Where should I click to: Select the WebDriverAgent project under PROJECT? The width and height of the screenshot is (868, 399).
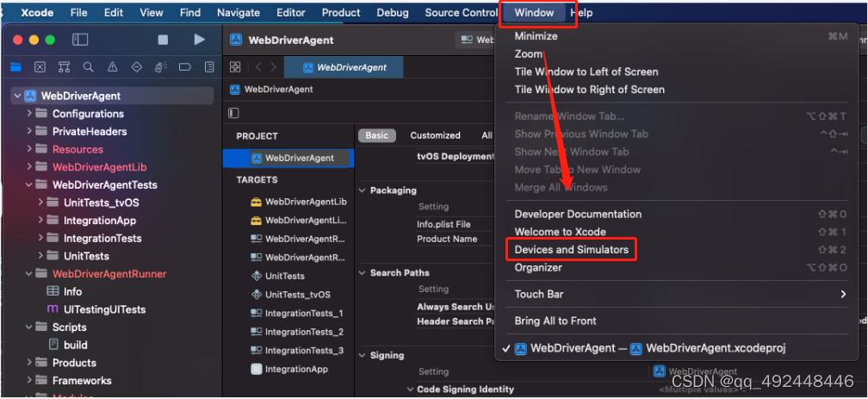click(x=288, y=158)
